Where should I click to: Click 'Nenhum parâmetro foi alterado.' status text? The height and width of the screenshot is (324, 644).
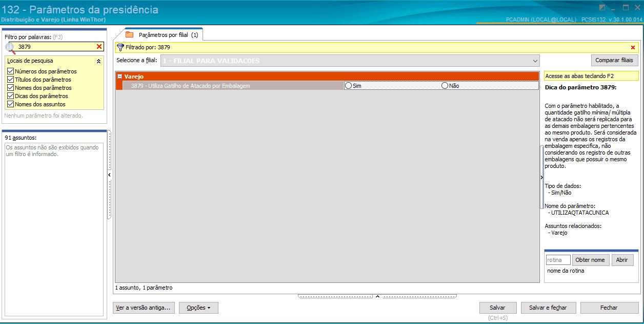coord(44,116)
